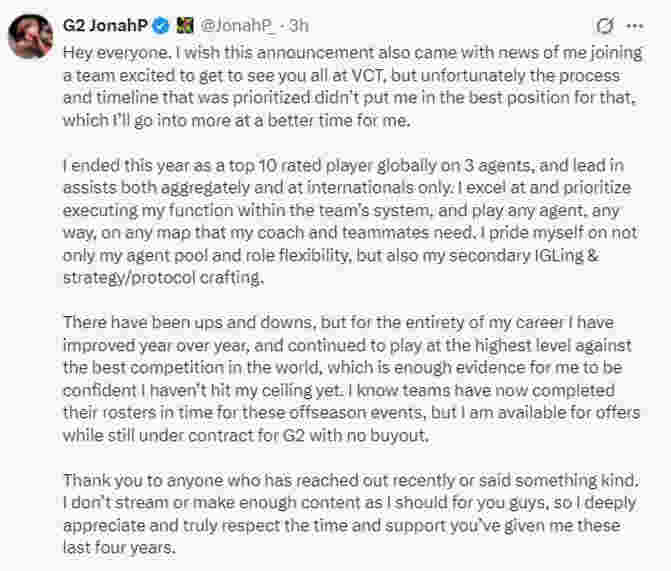This screenshot has width=671, height=571.
Task: Click the G2 affiliation badge icon
Action: (185, 25)
